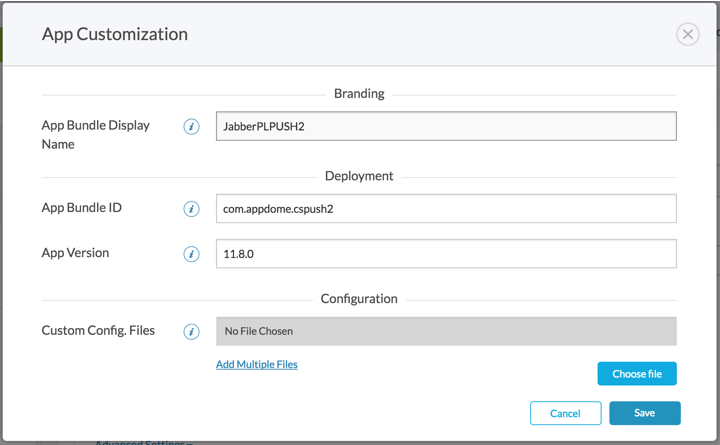Save the app customization settings
This screenshot has width=720, height=445.
[x=645, y=413]
